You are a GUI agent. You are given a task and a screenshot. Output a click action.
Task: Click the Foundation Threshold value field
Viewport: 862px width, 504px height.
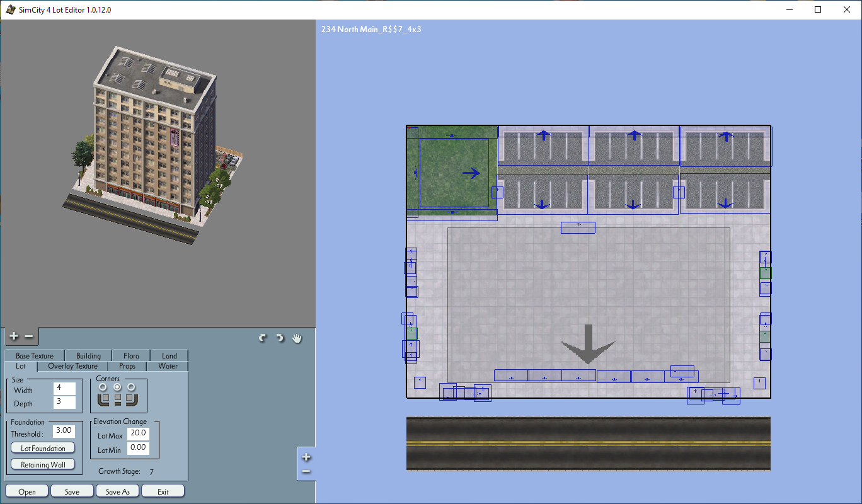click(64, 432)
